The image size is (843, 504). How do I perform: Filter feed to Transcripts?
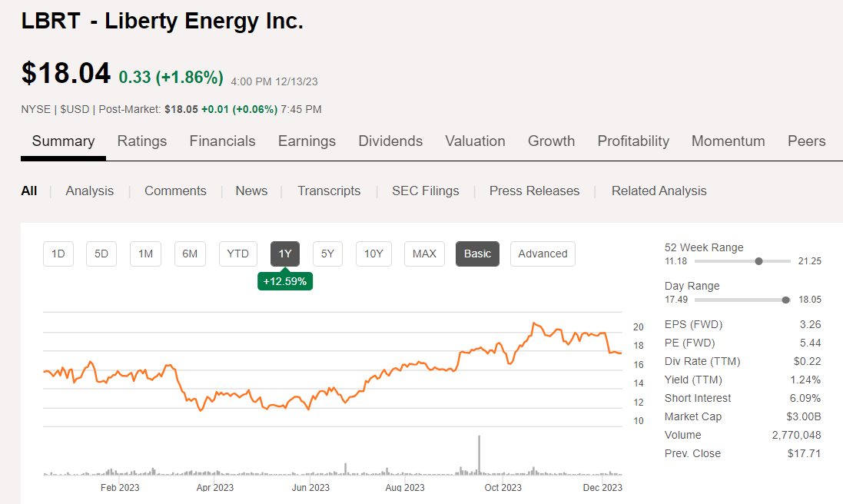click(x=329, y=191)
